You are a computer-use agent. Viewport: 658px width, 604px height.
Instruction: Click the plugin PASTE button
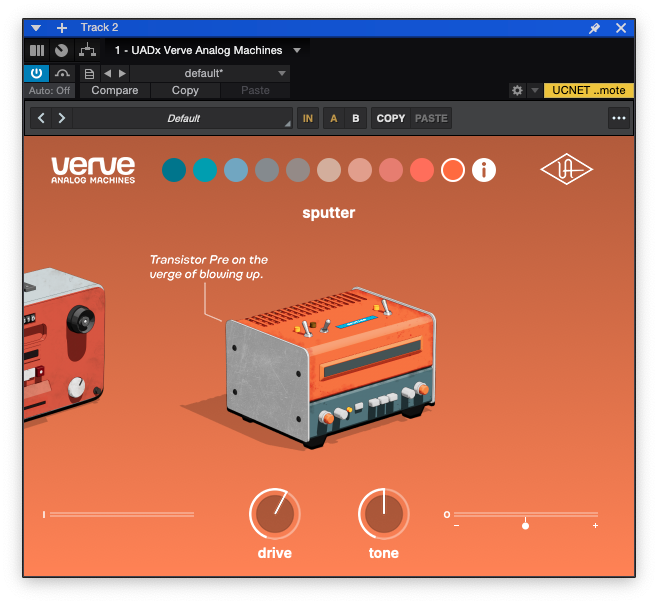point(431,118)
